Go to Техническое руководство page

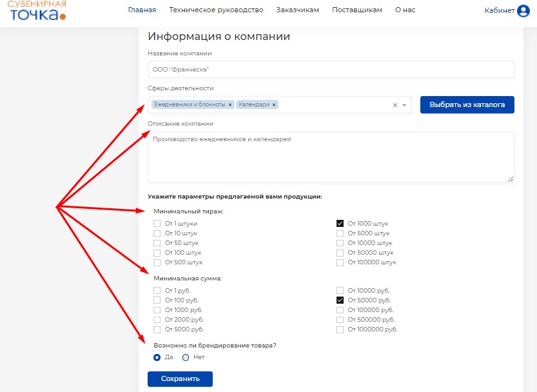216,10
